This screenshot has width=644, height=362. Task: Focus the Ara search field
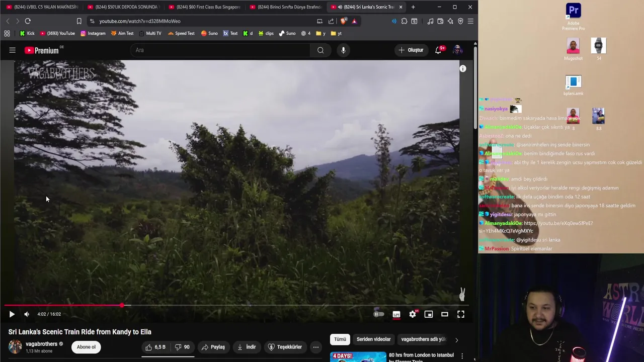(x=219, y=50)
